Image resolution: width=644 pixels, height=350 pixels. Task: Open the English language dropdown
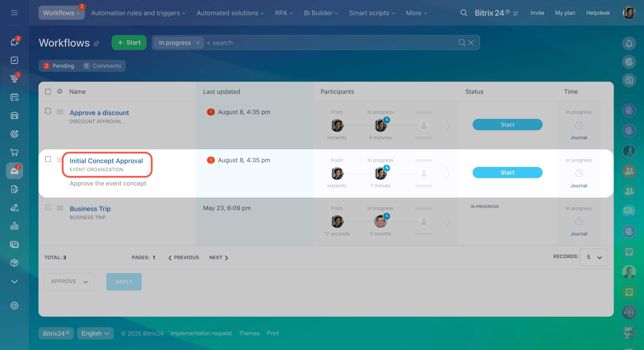95,333
